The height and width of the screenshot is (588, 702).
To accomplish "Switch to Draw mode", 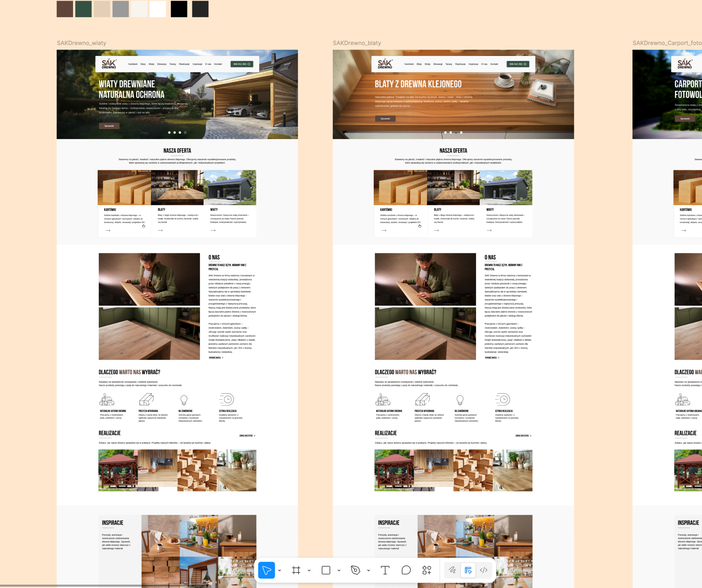I will click(452, 570).
